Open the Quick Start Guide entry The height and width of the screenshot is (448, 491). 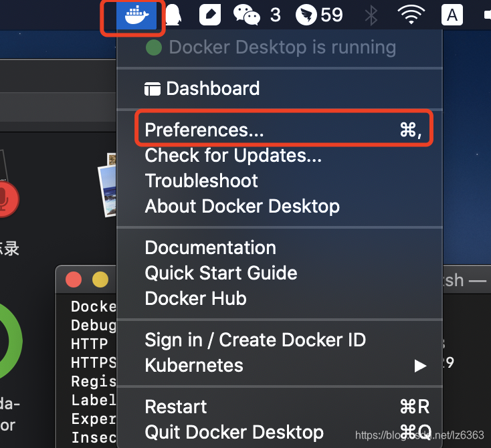pos(280,273)
